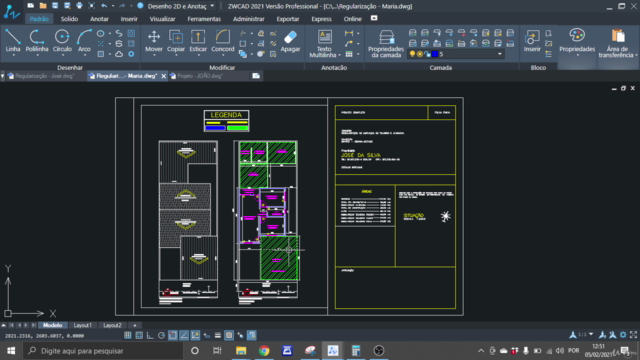
Task: Click the rectangle draw icon
Action: [101, 54]
